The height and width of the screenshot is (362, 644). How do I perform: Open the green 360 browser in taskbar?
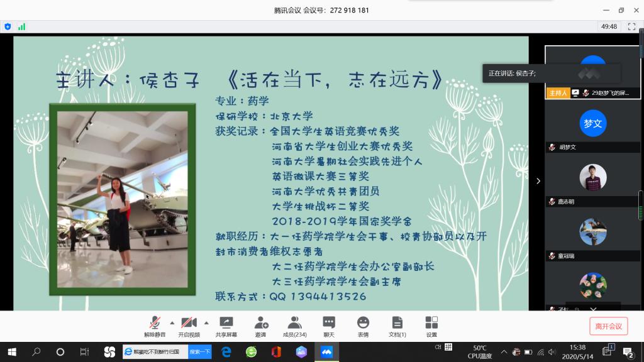252,352
